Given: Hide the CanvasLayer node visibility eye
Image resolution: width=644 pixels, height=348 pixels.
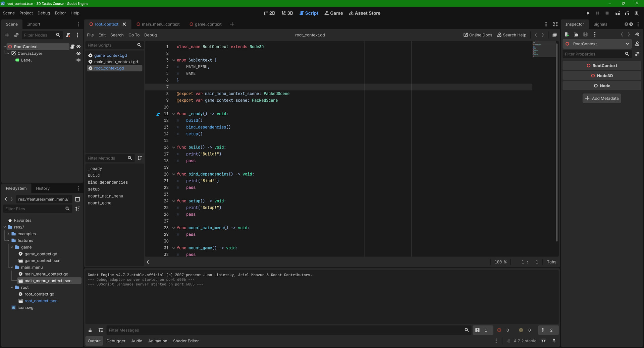Looking at the screenshot, I should coord(78,53).
